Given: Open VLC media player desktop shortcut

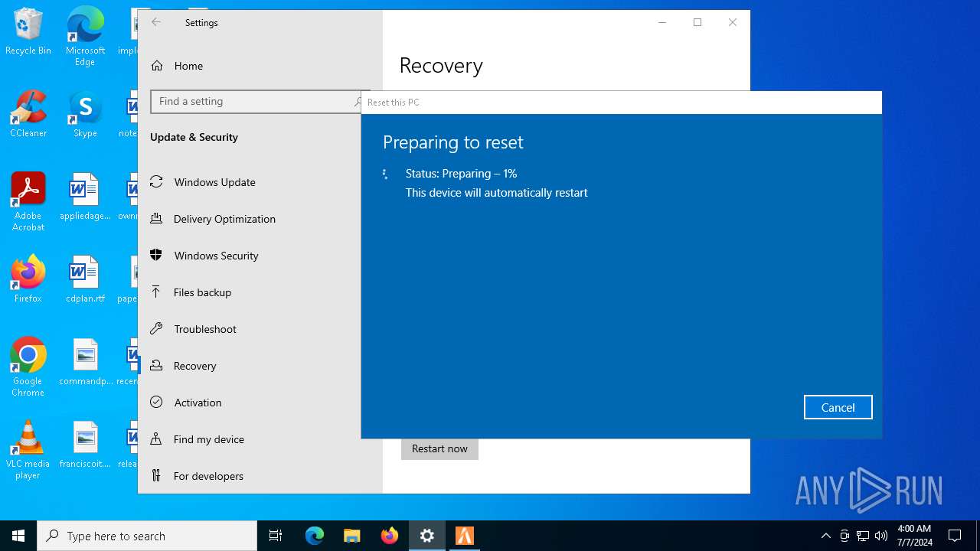Looking at the screenshot, I should click(x=28, y=450).
